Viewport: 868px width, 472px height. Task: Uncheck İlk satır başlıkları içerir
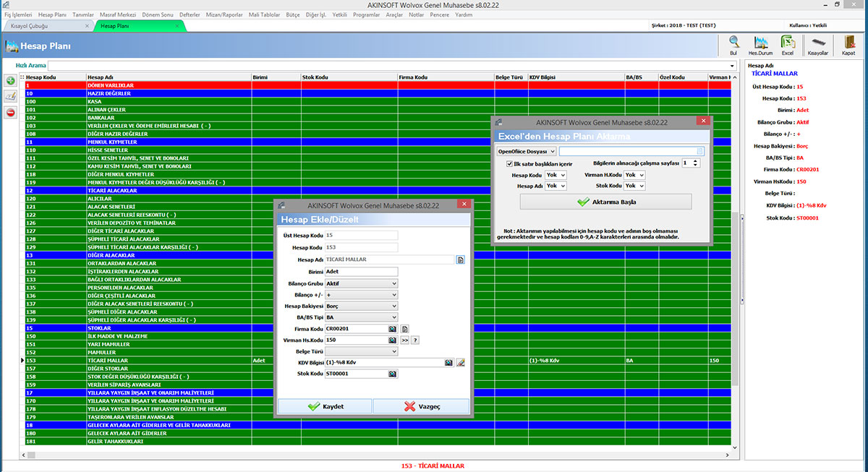tap(510, 164)
